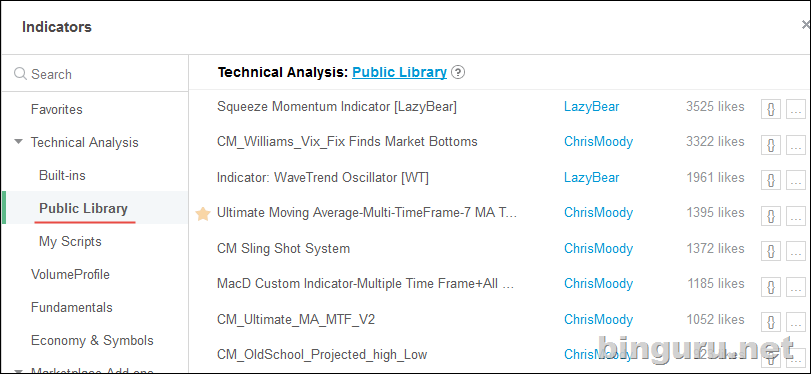
Task: Click the search magnifier icon
Action: coord(20,74)
